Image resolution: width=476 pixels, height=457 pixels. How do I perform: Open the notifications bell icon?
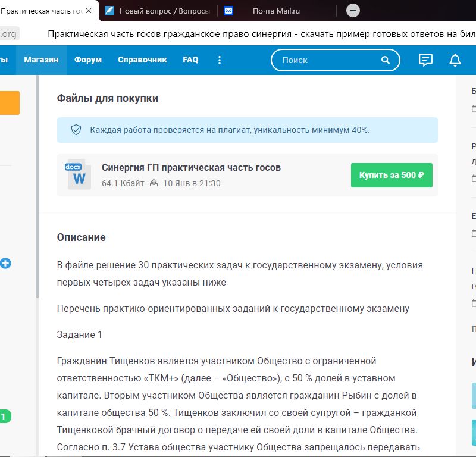click(x=455, y=60)
